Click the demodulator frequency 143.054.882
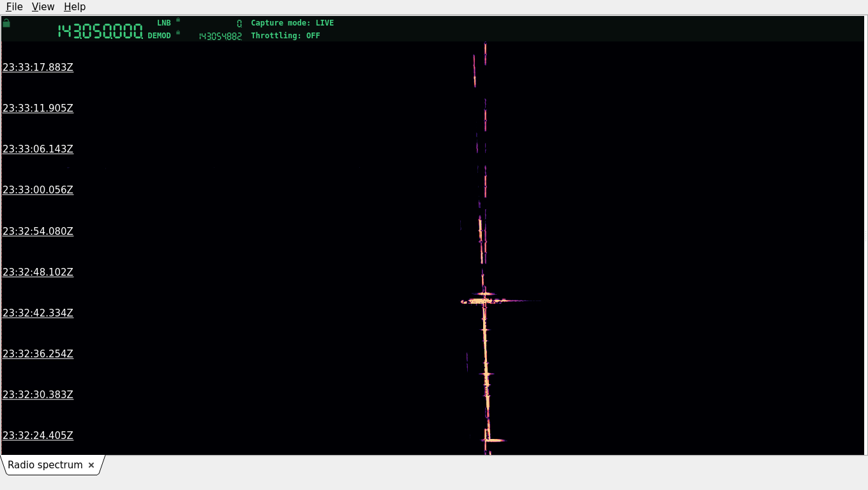The image size is (868, 490). (220, 36)
